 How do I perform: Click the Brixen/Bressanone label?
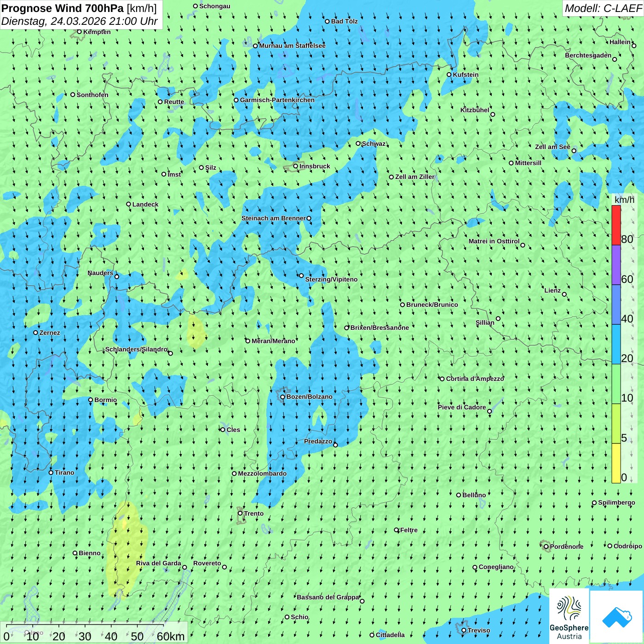click(x=379, y=328)
